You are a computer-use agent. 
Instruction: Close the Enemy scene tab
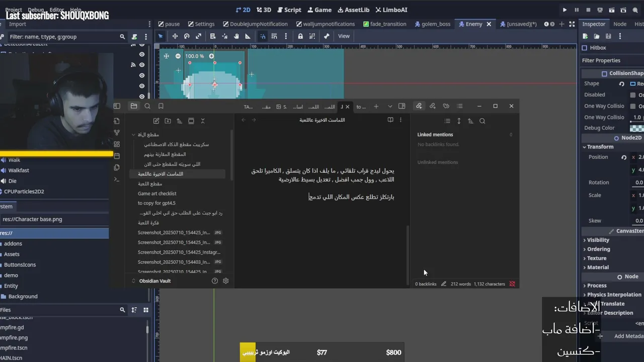(x=489, y=24)
